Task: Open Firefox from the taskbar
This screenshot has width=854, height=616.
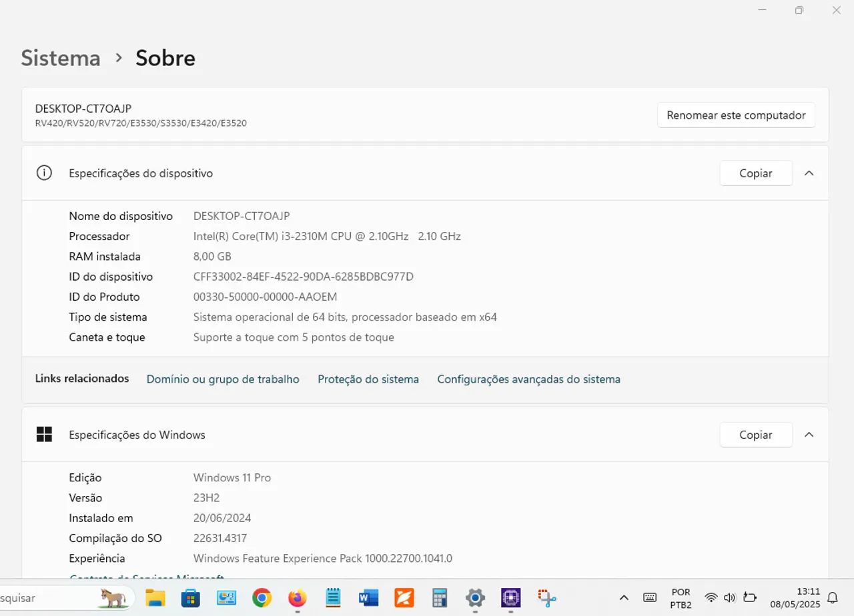Action: [x=298, y=597]
